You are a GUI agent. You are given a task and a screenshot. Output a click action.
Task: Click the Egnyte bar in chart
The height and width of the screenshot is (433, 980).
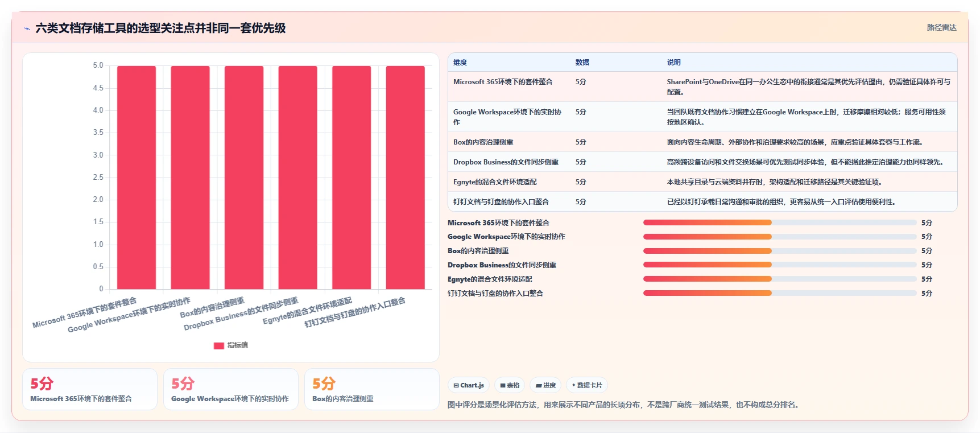click(x=352, y=178)
